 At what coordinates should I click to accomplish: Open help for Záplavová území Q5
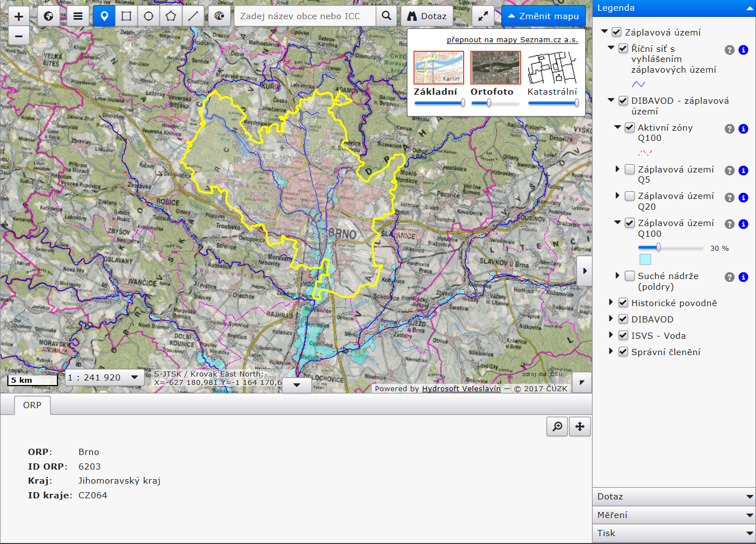(x=730, y=171)
